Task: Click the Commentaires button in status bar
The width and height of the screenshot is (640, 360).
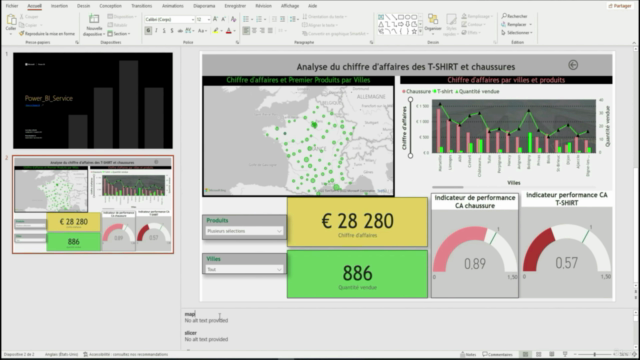Action: pyautogui.click(x=498, y=354)
